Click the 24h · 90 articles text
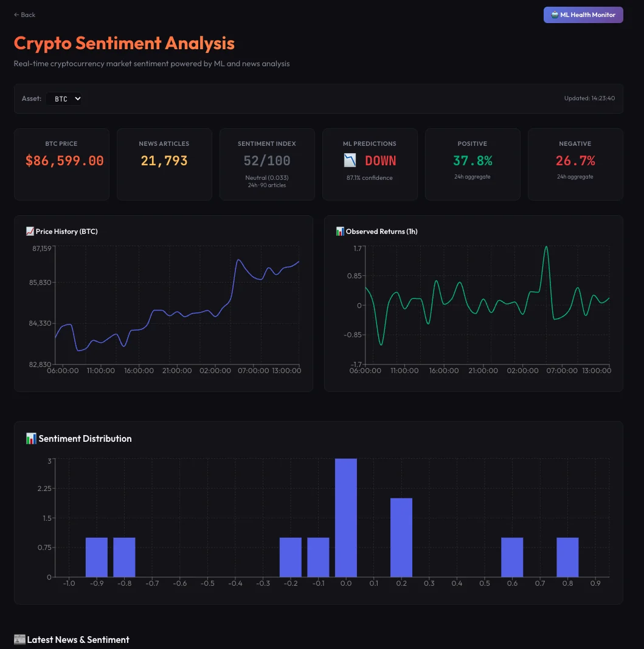The height and width of the screenshot is (649, 644). (x=267, y=185)
